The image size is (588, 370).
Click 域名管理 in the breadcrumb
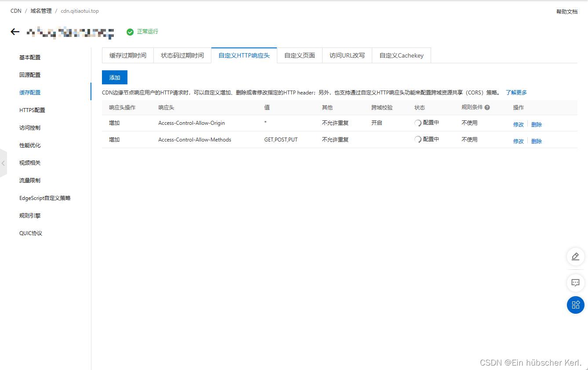(41, 11)
